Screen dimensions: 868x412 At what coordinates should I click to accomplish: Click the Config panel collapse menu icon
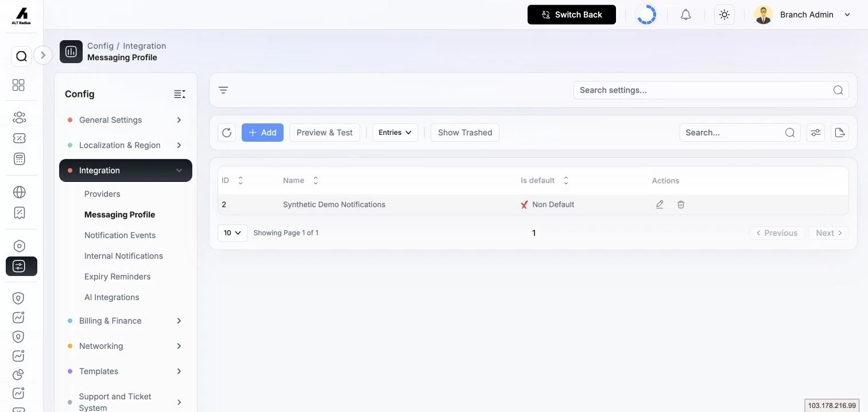click(180, 94)
